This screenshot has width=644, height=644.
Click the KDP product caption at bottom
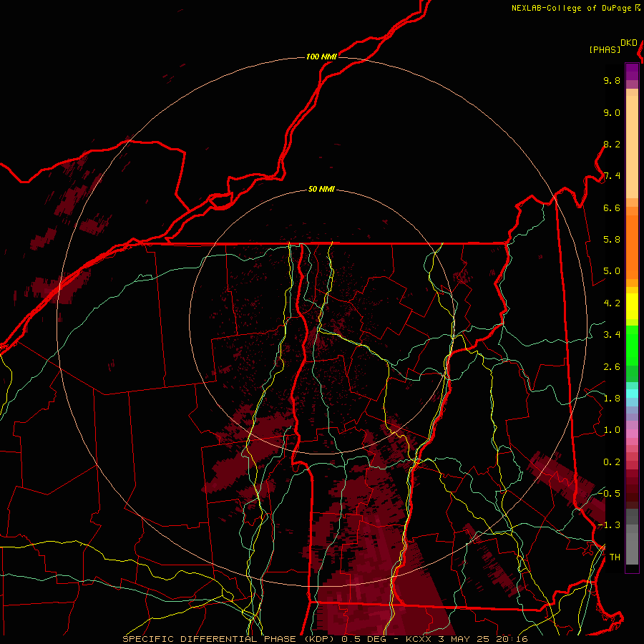pos(325,639)
